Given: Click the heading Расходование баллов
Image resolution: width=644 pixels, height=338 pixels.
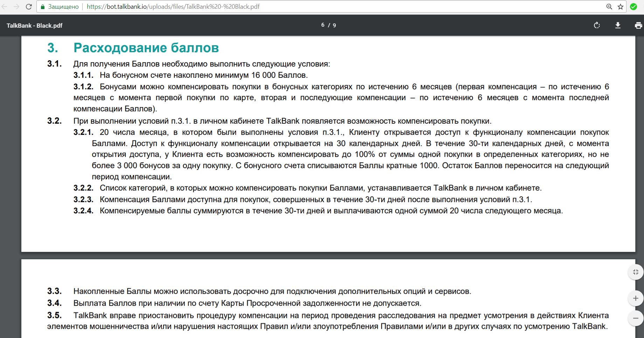Looking at the screenshot, I should coord(146,48).
